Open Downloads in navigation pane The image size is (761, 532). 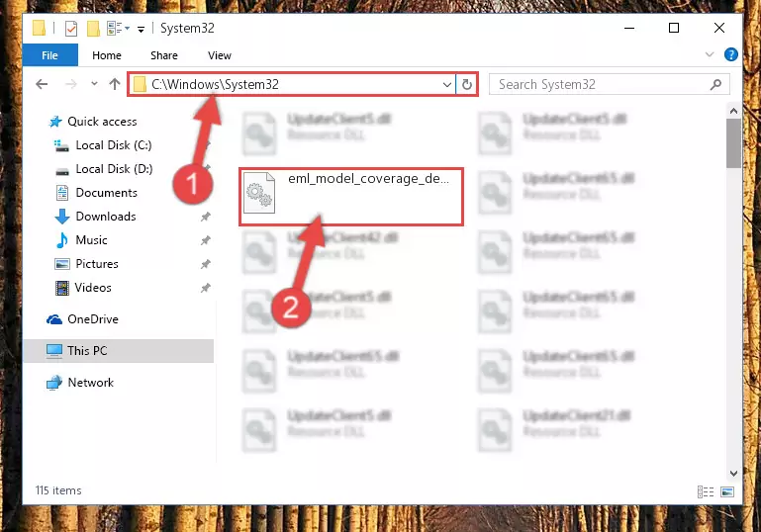(x=106, y=217)
